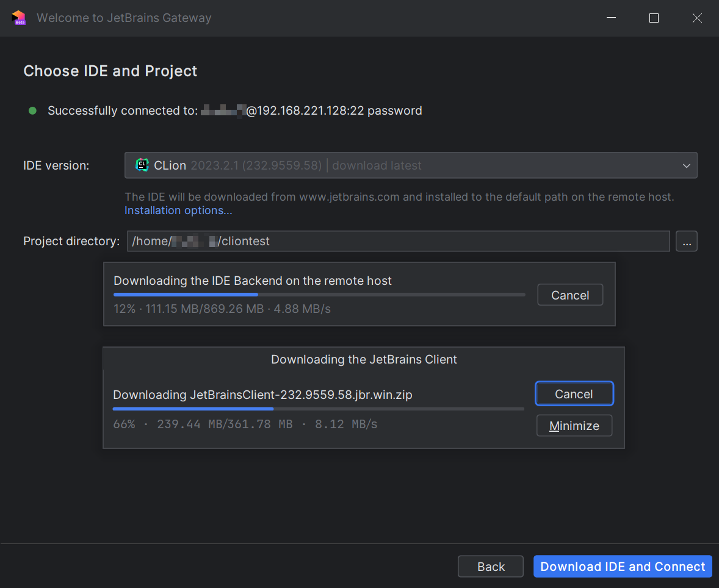Viewport: 719px width, 588px height.
Task: Maximize the Gateway window
Action: point(654,18)
